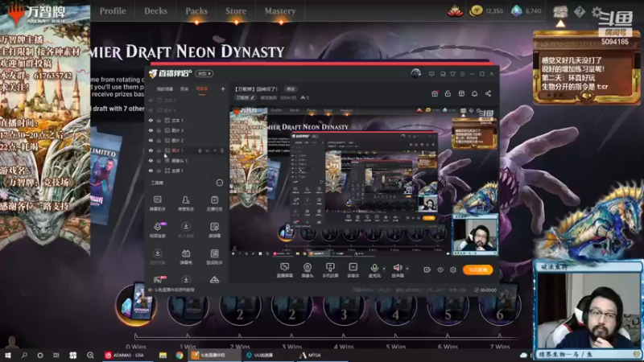
Task: Click the draft pack thumbnail reward circle
Action: point(136,305)
